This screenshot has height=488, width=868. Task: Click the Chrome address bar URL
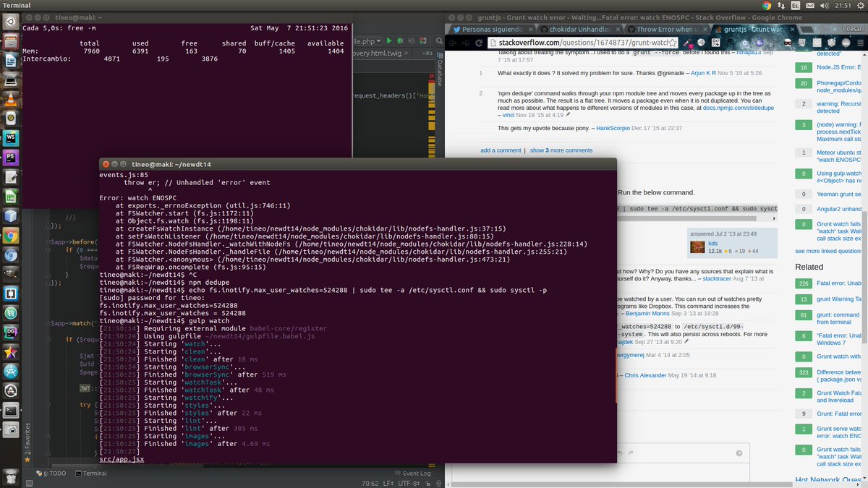coord(582,43)
